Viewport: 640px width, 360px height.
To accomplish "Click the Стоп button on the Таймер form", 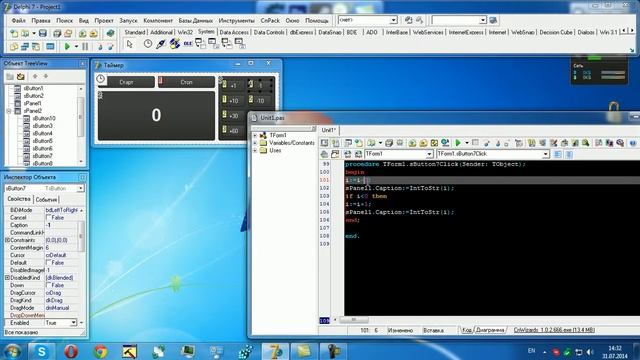I will point(186,82).
